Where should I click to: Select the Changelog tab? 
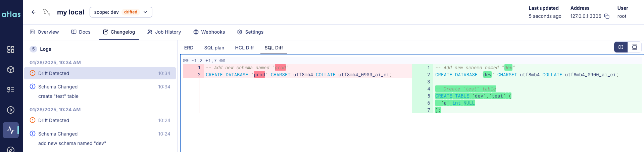pyautogui.click(x=119, y=32)
